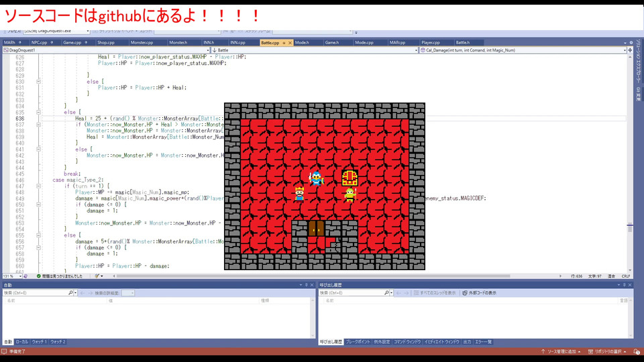
Task: Click the 準備完了 status icon
Action: pos(4,352)
